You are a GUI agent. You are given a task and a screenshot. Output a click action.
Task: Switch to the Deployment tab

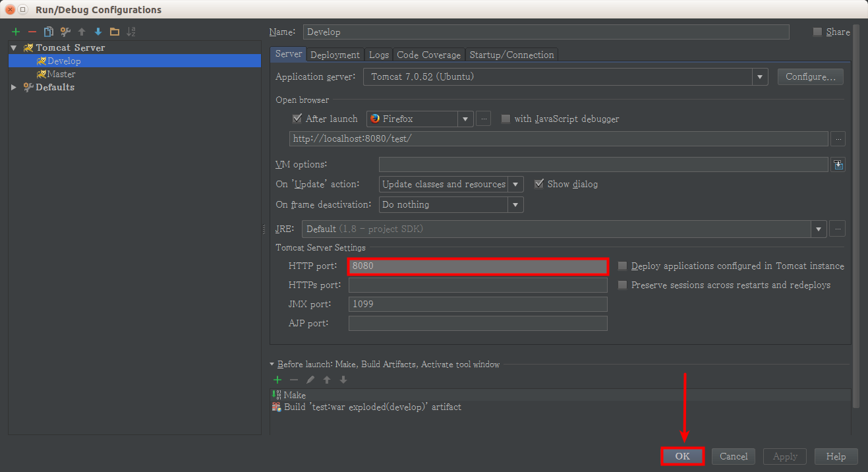(335, 55)
